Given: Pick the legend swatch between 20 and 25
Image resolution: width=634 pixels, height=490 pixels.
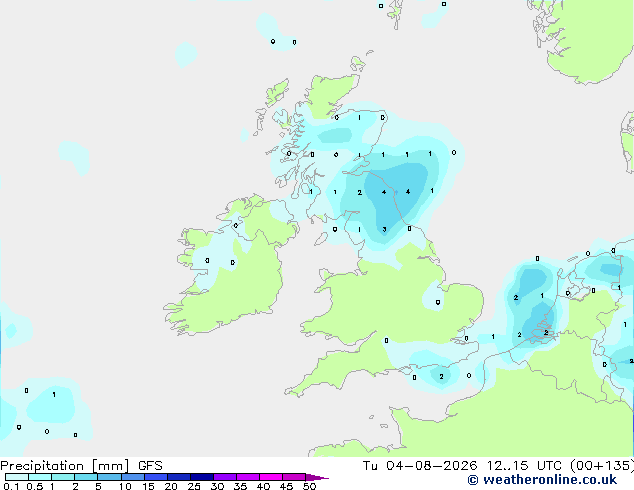Looking at the screenshot, I should pyautogui.click(x=179, y=477).
